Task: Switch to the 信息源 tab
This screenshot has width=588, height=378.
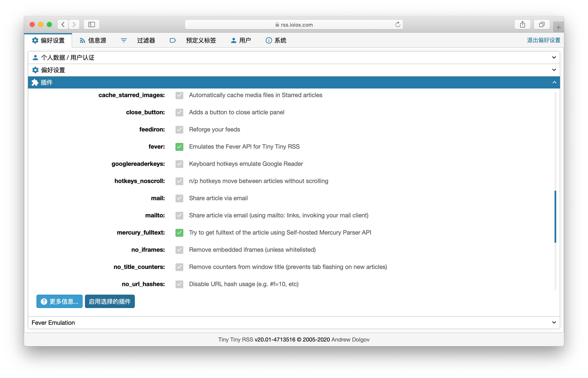Action: pyautogui.click(x=93, y=40)
